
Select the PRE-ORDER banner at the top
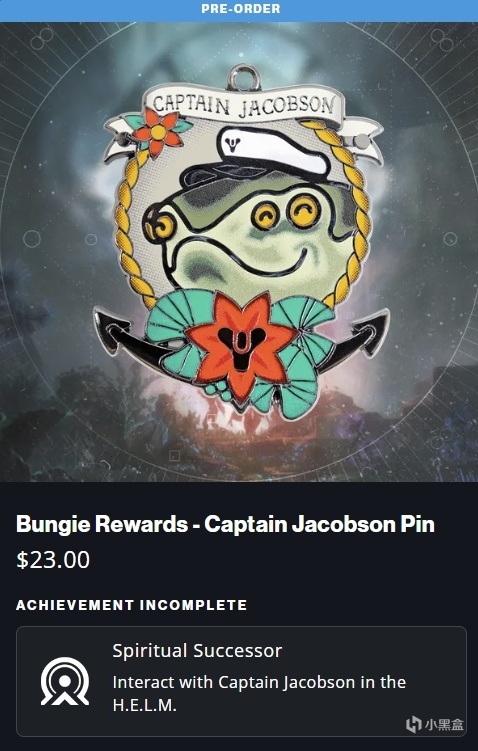coord(239,9)
